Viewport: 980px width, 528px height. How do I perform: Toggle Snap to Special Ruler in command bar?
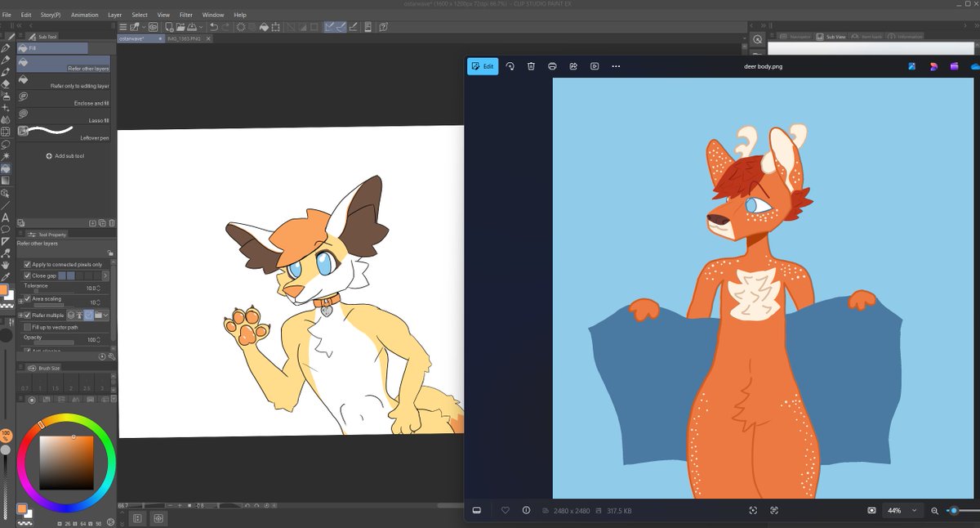click(x=341, y=26)
